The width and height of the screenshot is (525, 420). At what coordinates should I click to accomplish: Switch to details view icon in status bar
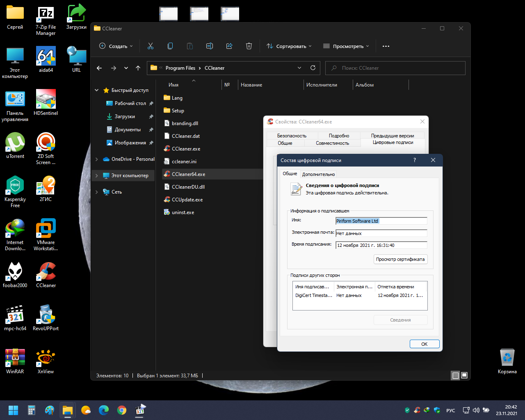455,375
